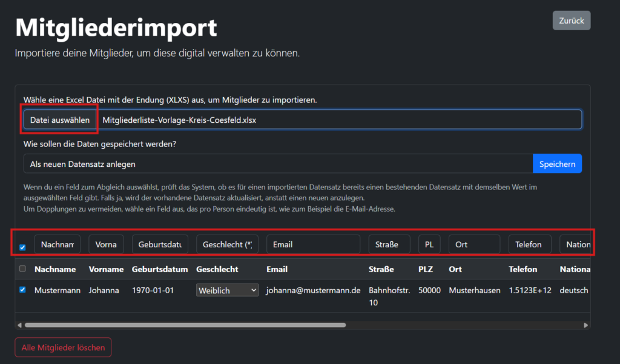Click the selected file name field
The height and width of the screenshot is (364, 620).
click(339, 120)
